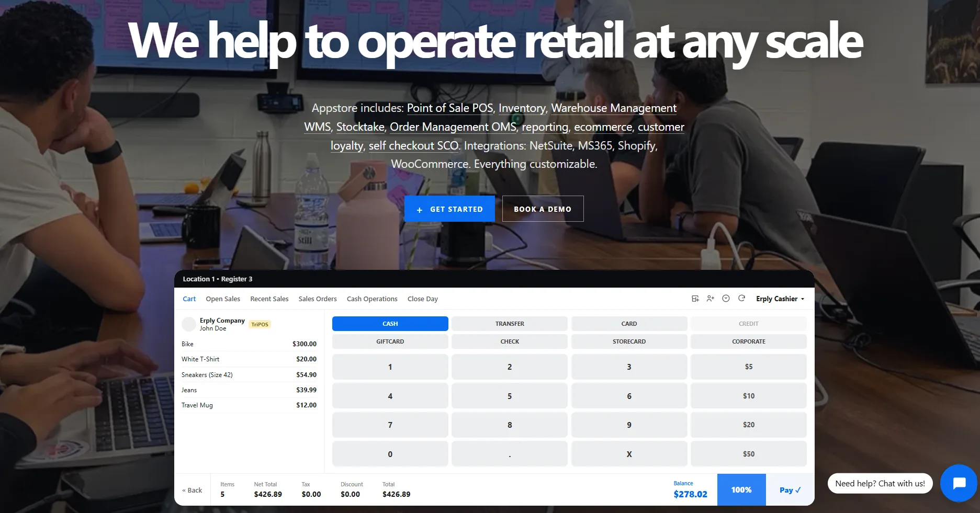Screen dimensions: 980x513
Task: Tap keypad number 2
Action: pos(510,367)
